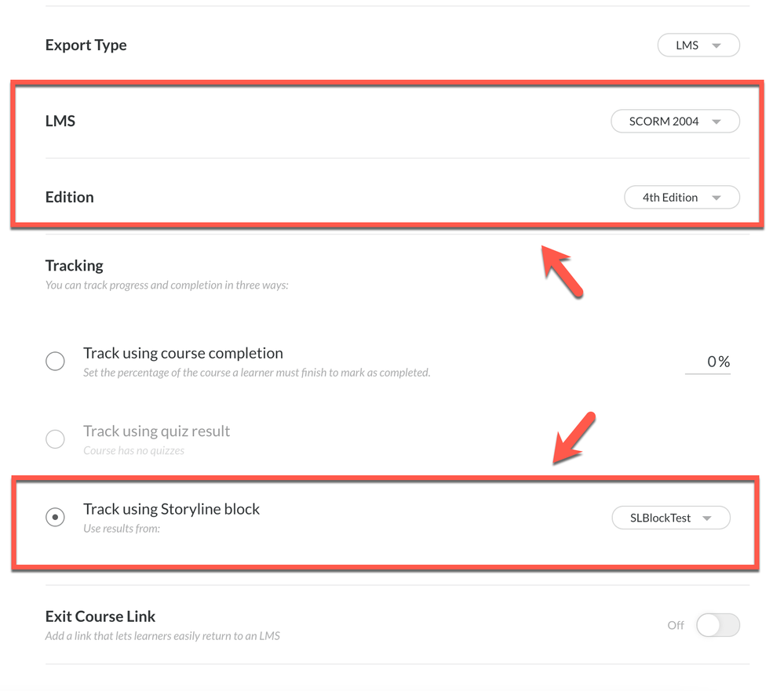
Task: Open the SCORM 2004 dropdown
Action: (x=675, y=122)
